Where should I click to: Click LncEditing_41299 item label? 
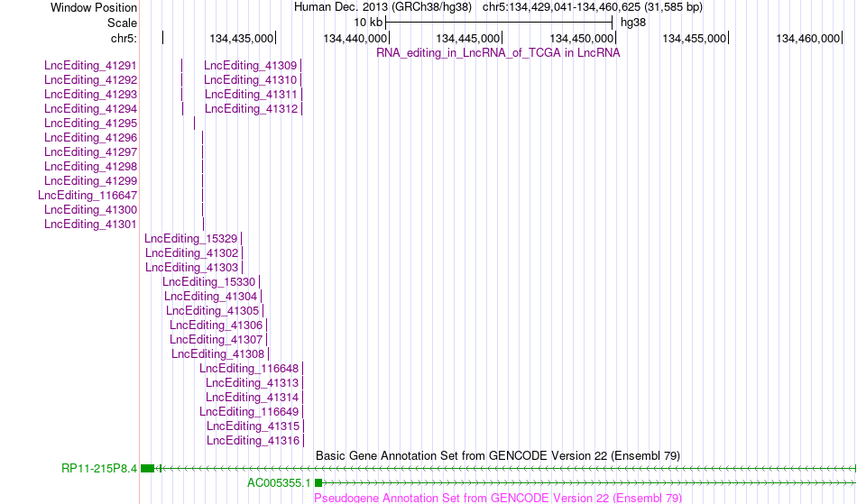click(x=91, y=180)
